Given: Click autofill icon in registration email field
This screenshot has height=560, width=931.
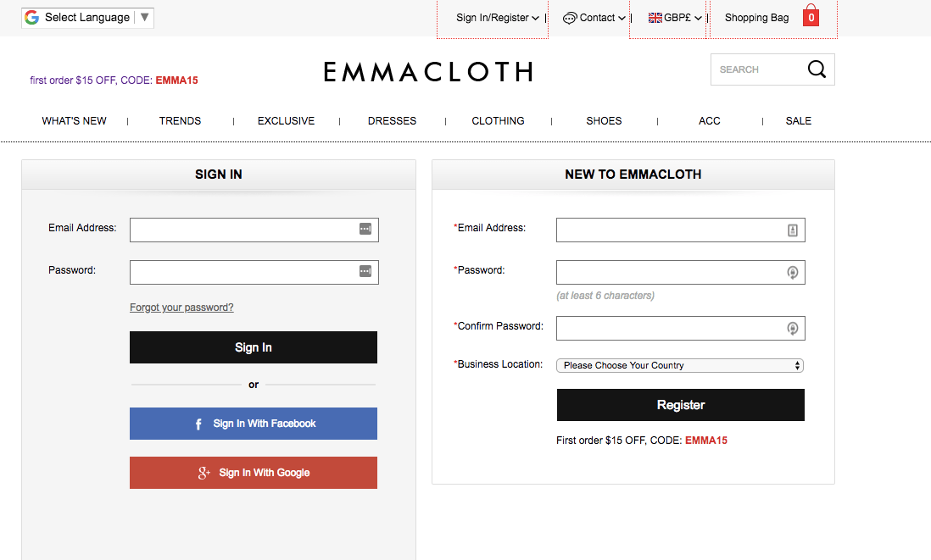Looking at the screenshot, I should 793,230.
